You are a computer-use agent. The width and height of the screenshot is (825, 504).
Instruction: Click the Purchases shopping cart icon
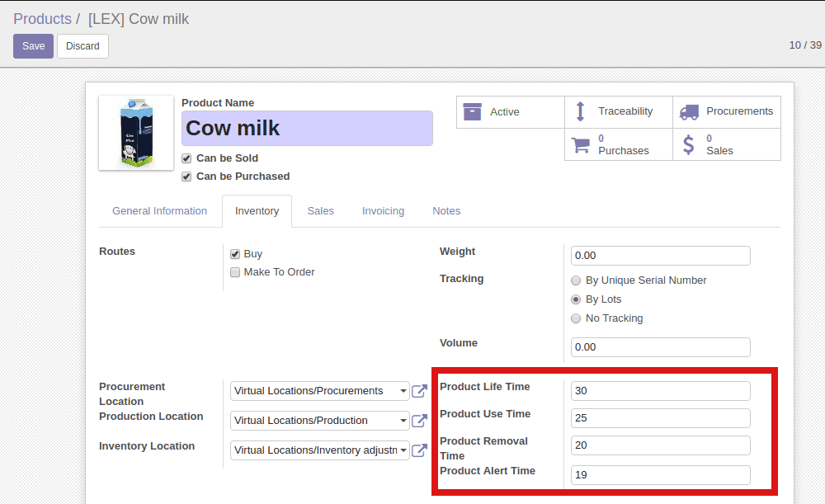coord(580,144)
